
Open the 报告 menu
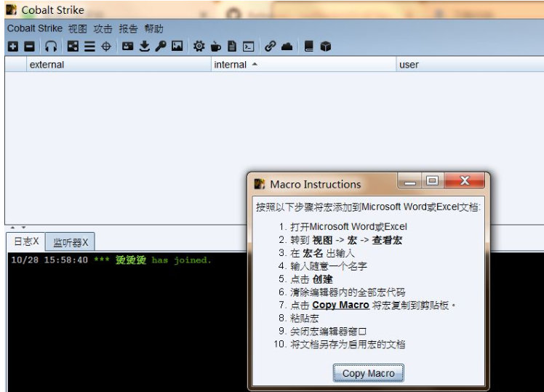pyautogui.click(x=128, y=28)
